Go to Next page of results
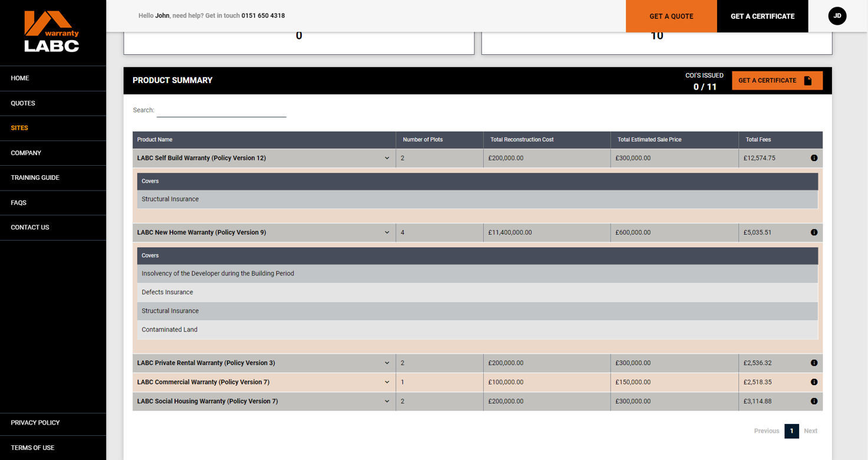Screen dimensions: 868x460 pyautogui.click(x=810, y=431)
